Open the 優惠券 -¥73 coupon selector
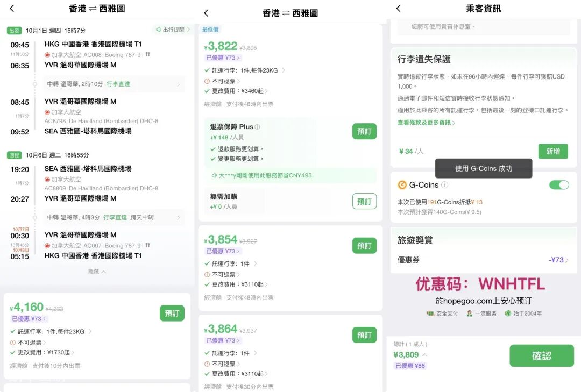581x392 pixels. [483, 260]
